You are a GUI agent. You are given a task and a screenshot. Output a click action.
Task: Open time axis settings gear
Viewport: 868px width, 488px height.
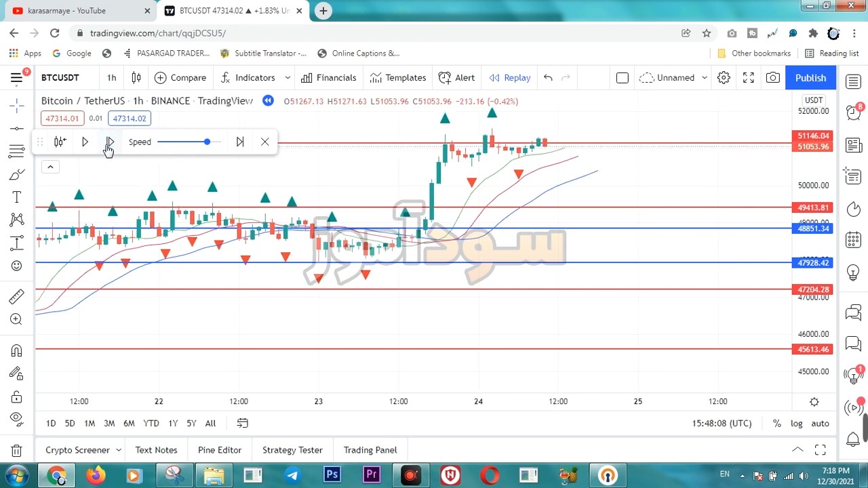814,401
